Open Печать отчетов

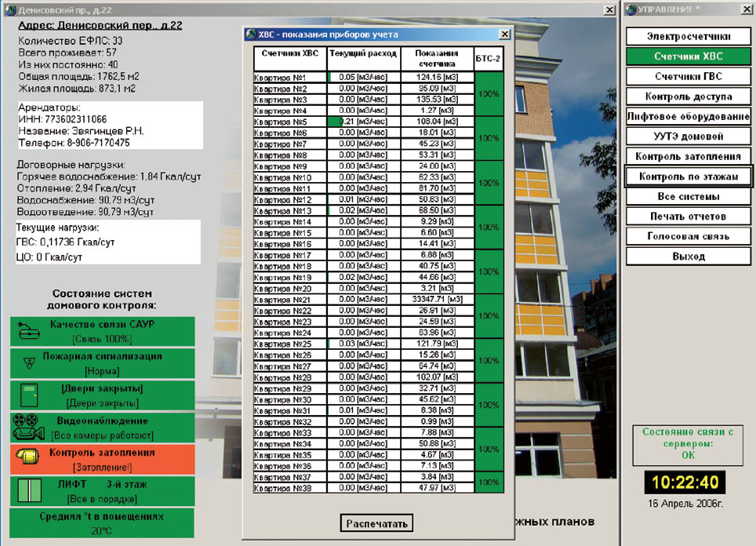point(689,217)
